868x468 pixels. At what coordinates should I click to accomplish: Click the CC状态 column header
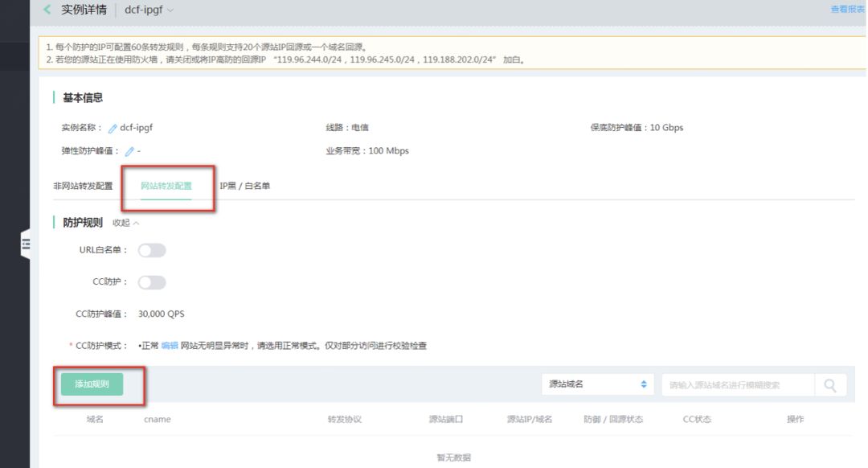click(x=697, y=419)
